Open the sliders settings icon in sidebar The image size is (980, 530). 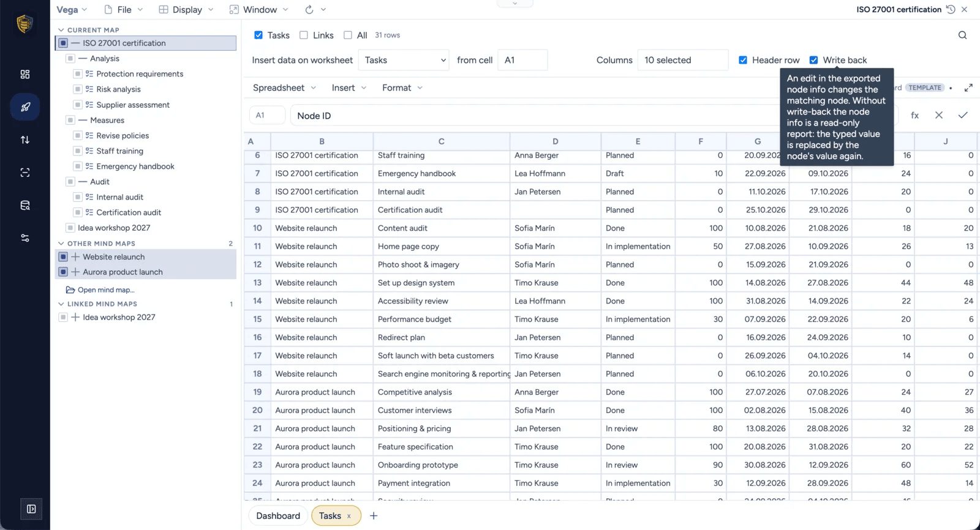tap(25, 238)
